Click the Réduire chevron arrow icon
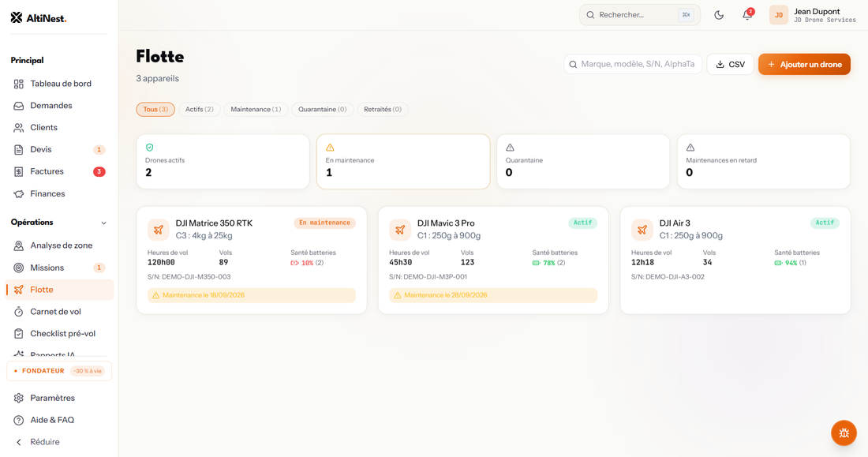The image size is (868, 457). click(x=19, y=442)
